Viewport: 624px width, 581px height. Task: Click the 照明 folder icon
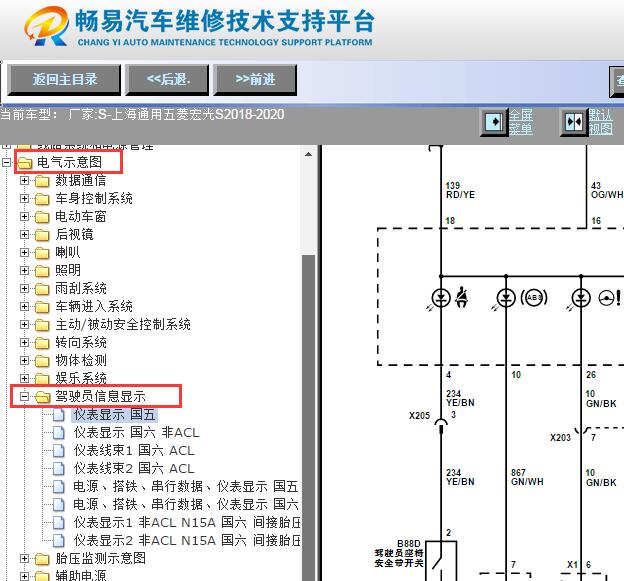coord(42,271)
